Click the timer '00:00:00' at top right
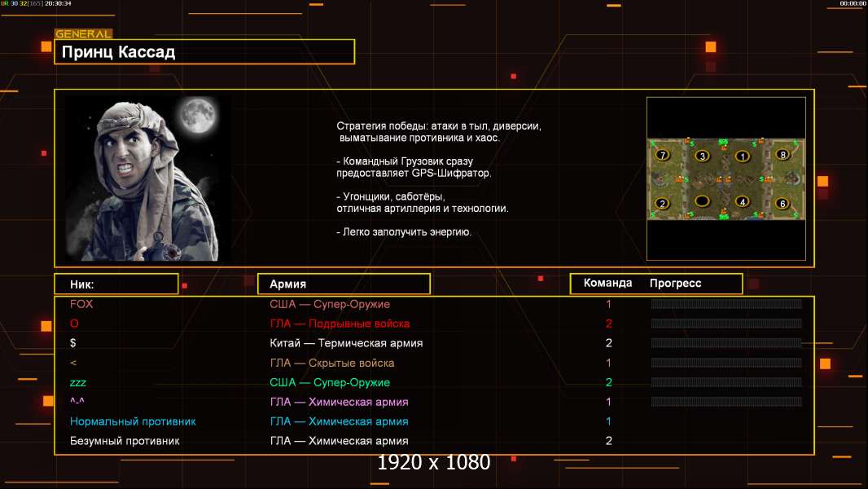The height and width of the screenshot is (489, 868). (x=853, y=3)
